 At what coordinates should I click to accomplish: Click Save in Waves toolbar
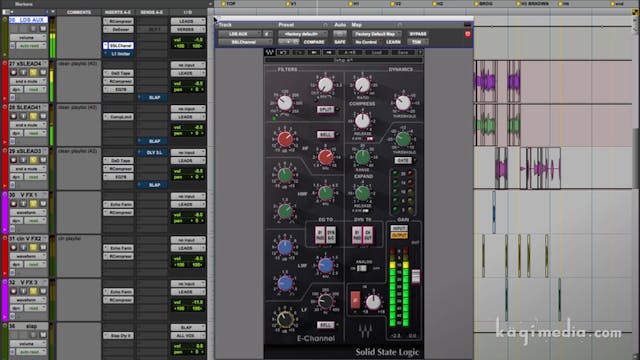[x=403, y=52]
